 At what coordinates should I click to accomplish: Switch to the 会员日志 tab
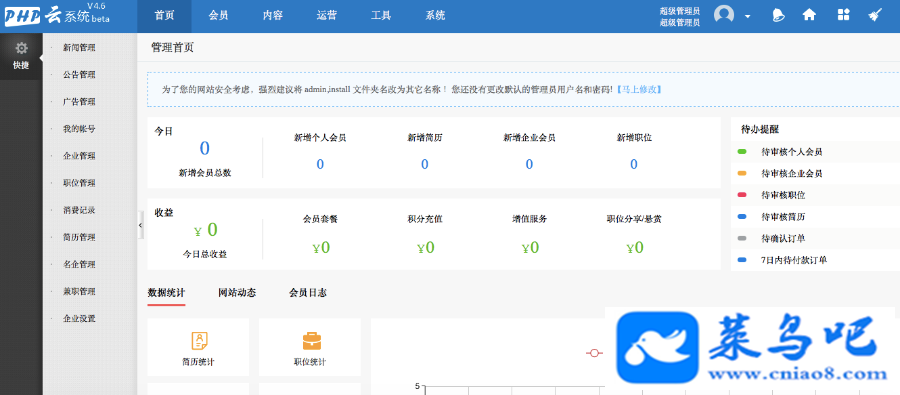point(308,293)
